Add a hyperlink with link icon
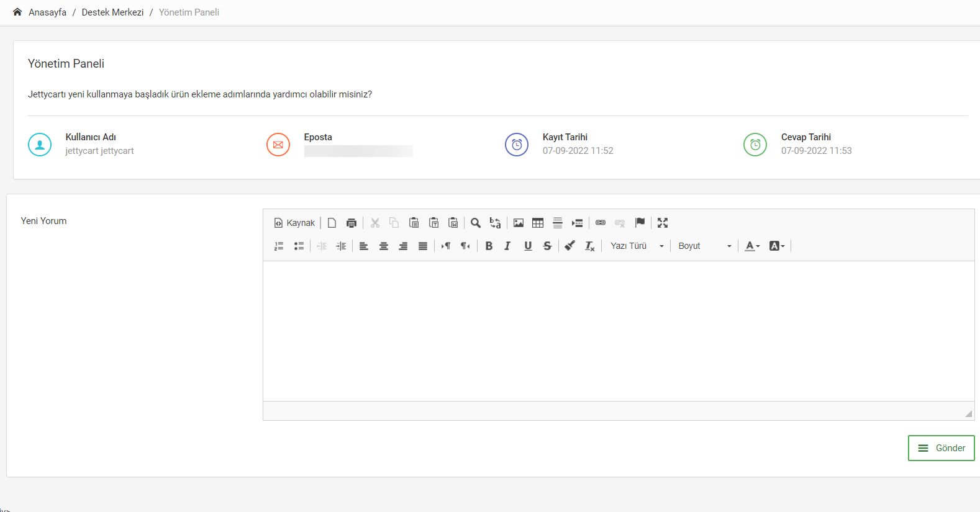980x512 pixels. coord(601,223)
